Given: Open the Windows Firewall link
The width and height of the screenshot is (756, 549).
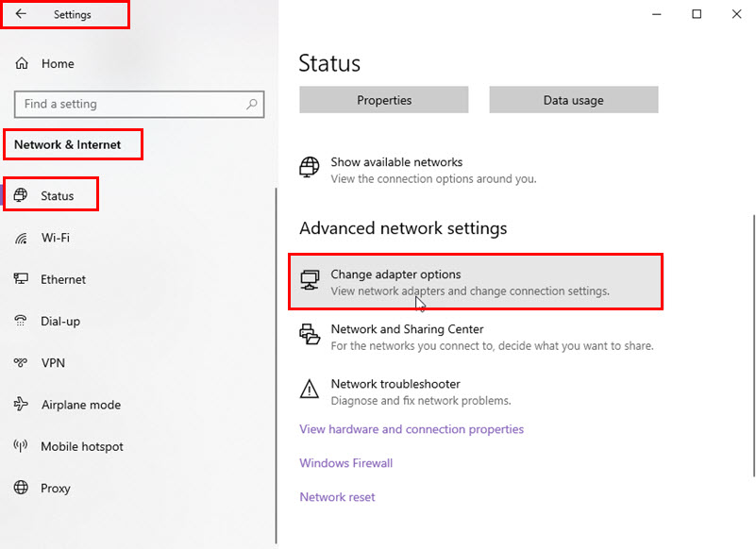Looking at the screenshot, I should click(345, 463).
